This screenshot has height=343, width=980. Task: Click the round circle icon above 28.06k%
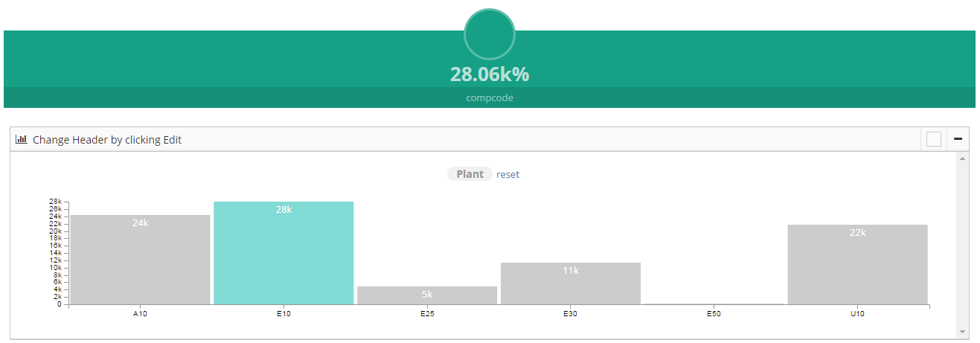coord(490,34)
